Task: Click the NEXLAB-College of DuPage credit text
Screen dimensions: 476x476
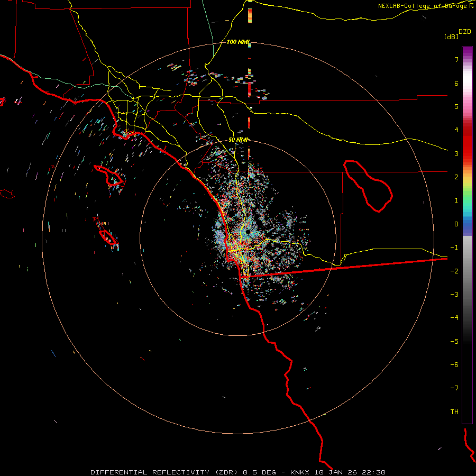Action: click(x=426, y=6)
